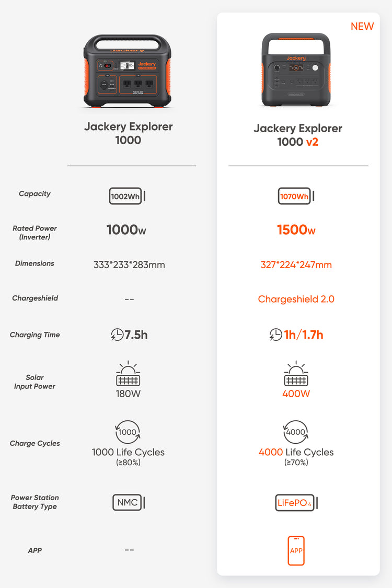Click the orange 1070Wh battery capacity icon
The width and height of the screenshot is (392, 588).
coord(296,197)
